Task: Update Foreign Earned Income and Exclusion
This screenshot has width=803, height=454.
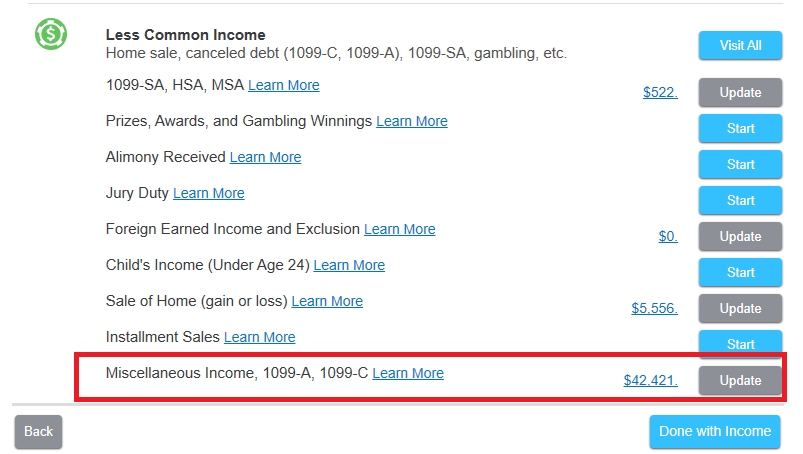Action: tap(740, 237)
